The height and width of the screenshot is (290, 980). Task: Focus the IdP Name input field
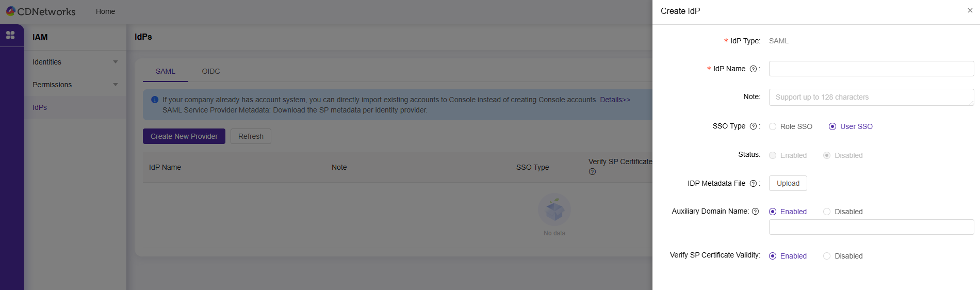pos(871,69)
